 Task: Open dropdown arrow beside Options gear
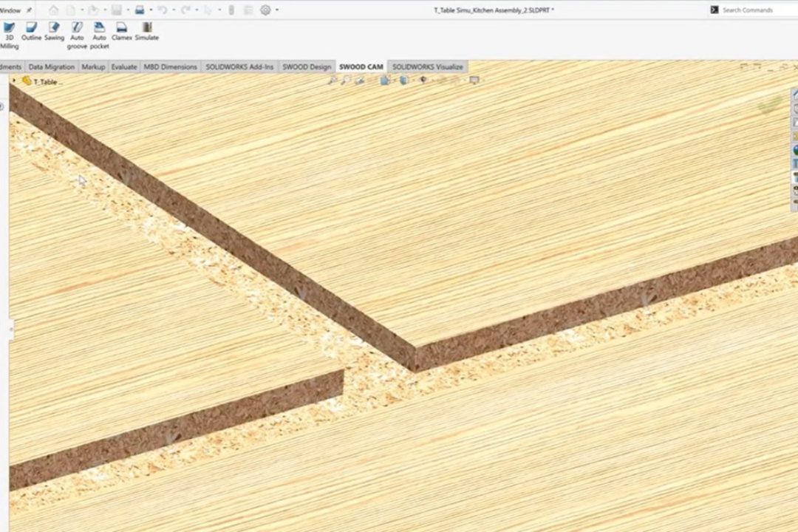tap(277, 10)
